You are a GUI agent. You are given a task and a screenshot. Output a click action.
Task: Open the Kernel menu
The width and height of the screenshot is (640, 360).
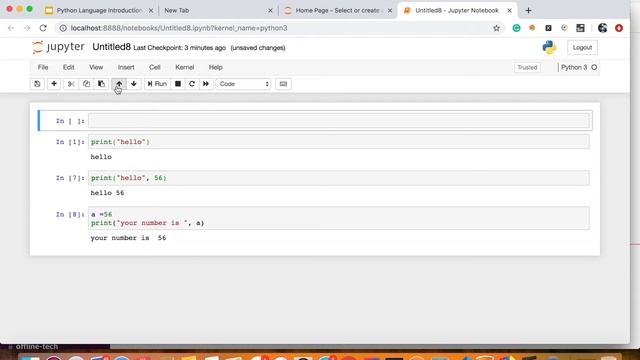[184, 67]
